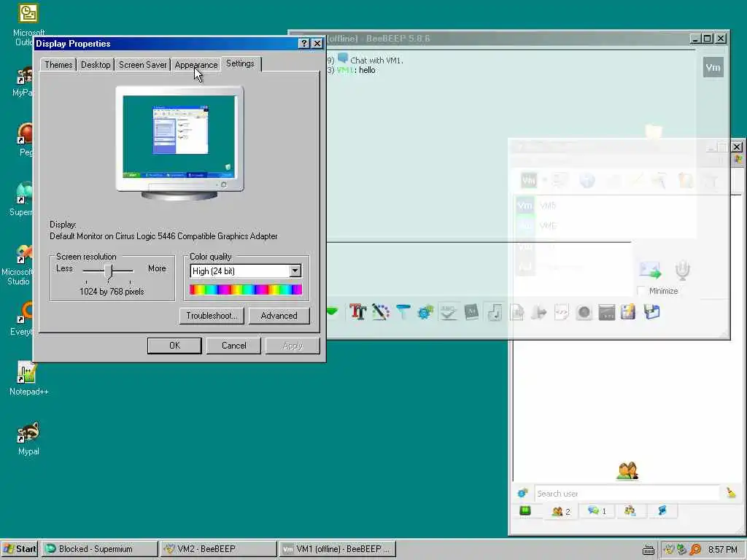This screenshot has width=747, height=560.
Task: Click the image gallery icon with yellow mark in chat toolbar
Action: pyautogui.click(x=628, y=312)
